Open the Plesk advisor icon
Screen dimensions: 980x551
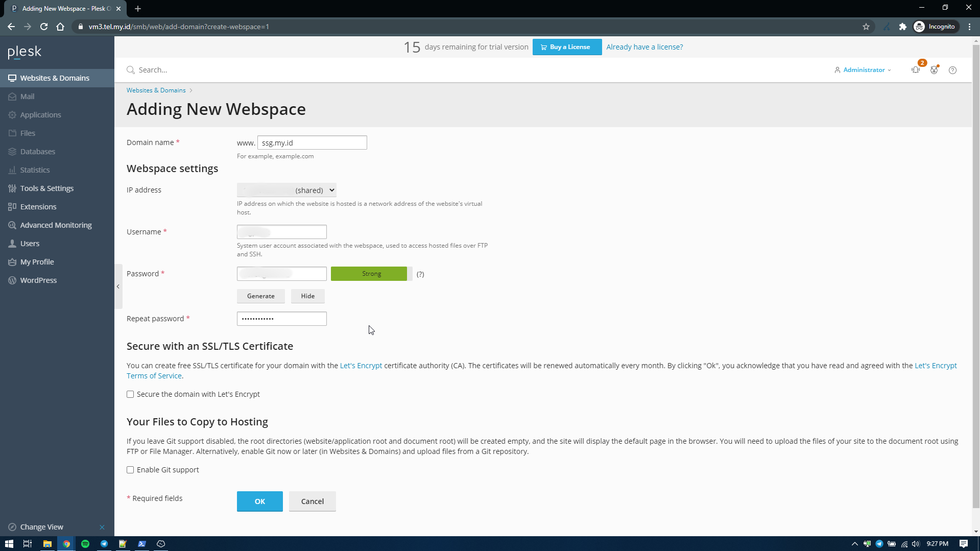click(x=934, y=70)
